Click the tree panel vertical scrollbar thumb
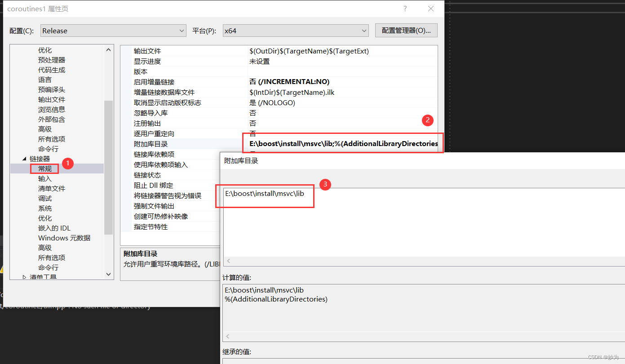 click(108, 167)
